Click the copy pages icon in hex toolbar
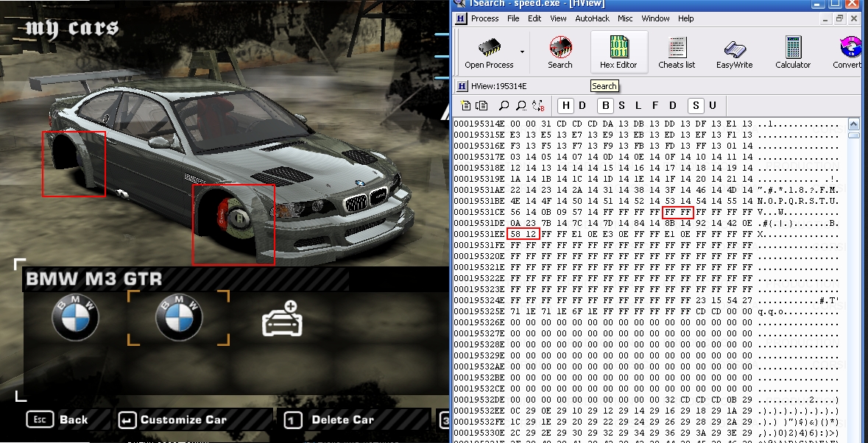 click(481, 106)
